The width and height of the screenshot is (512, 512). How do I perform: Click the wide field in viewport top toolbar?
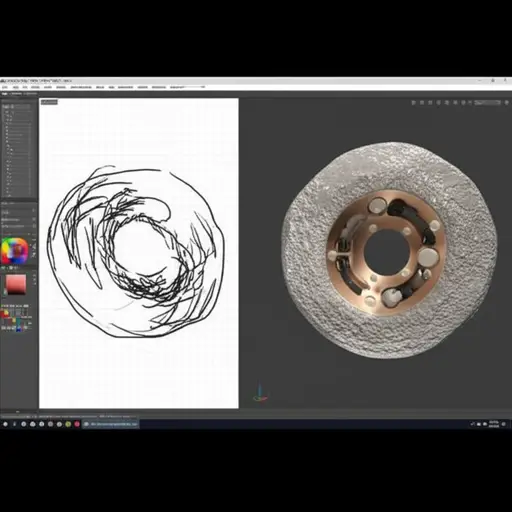point(488,103)
